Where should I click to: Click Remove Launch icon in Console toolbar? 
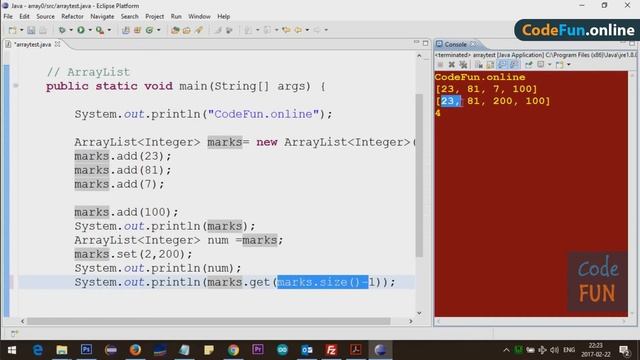[x=451, y=64]
